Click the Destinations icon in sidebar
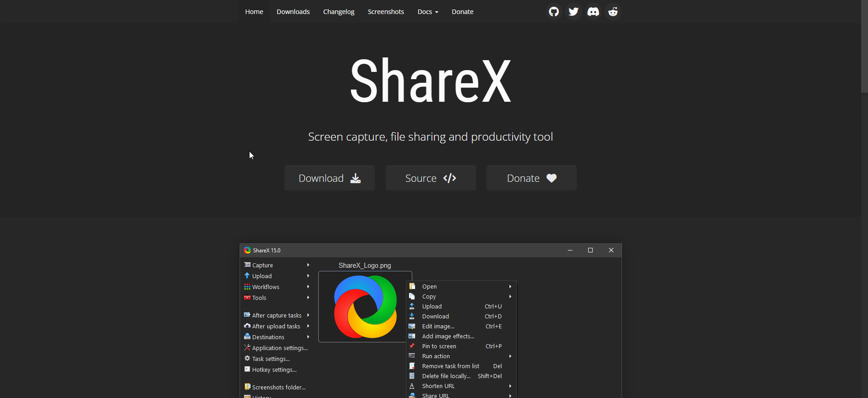868x398 pixels. coord(247,336)
